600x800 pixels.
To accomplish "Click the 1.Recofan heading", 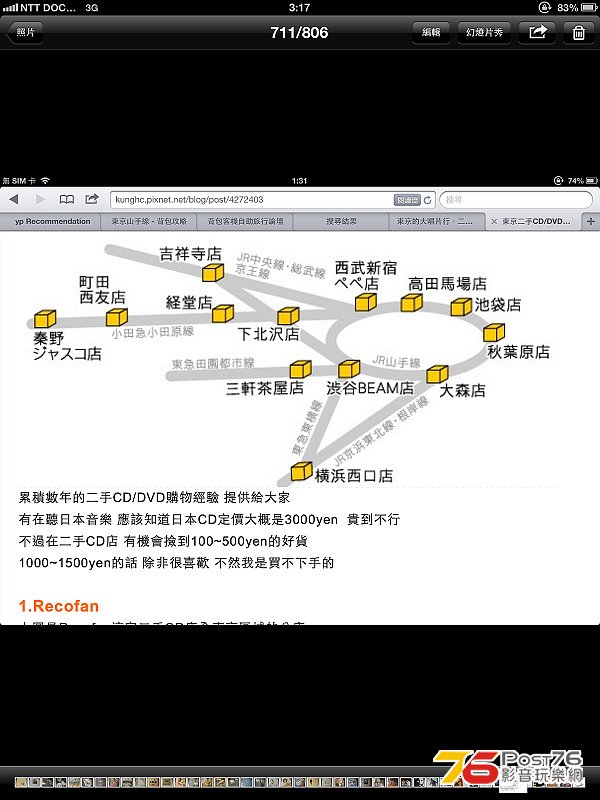I will click(x=59, y=606).
